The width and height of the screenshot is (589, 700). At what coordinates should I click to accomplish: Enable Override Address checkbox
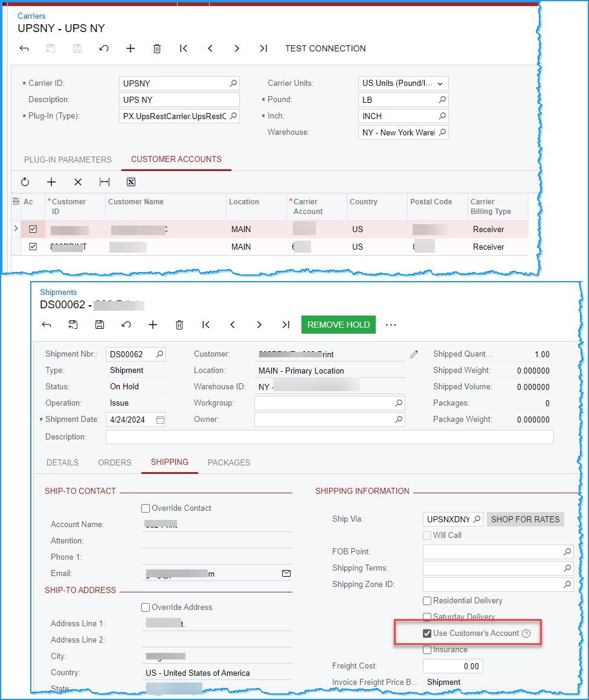coord(146,607)
